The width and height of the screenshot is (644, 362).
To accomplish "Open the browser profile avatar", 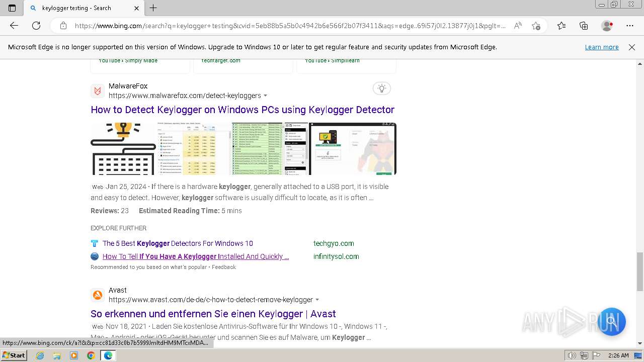I will click(607, 26).
